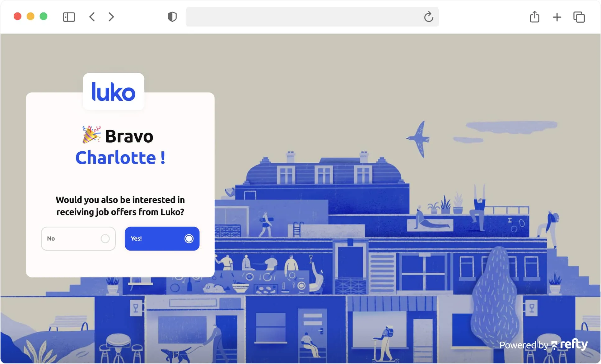Viewport: 601px width, 364px height.
Task: Go back with the left arrow
Action: (x=92, y=17)
